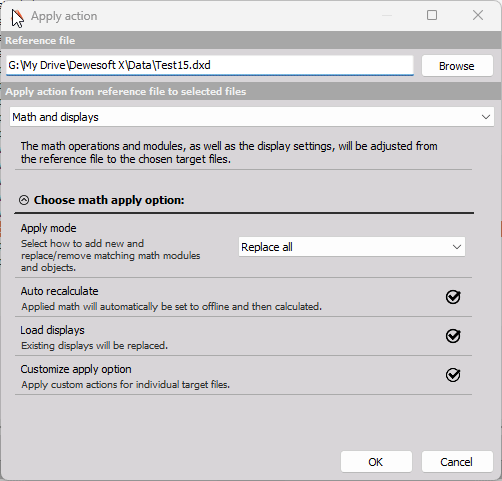Collapse the Choose math apply option section
Screen dimensions: 502x481
(24, 200)
